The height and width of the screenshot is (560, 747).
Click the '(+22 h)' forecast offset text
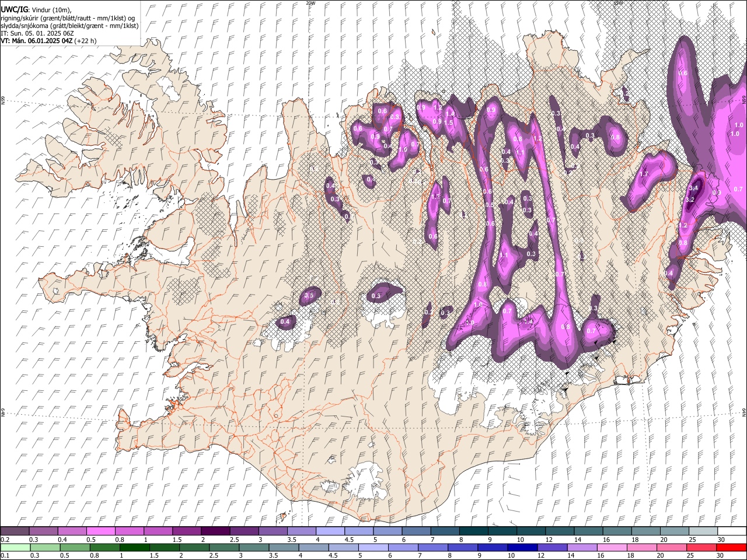[x=85, y=41]
